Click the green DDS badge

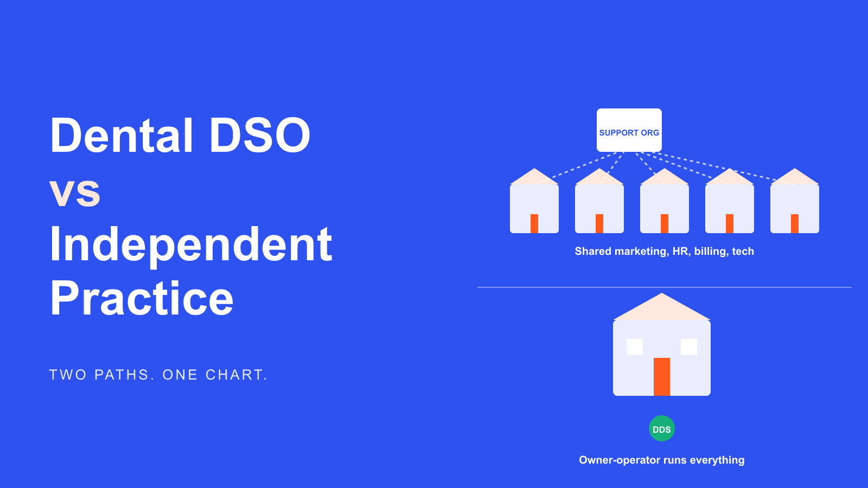pos(662,428)
